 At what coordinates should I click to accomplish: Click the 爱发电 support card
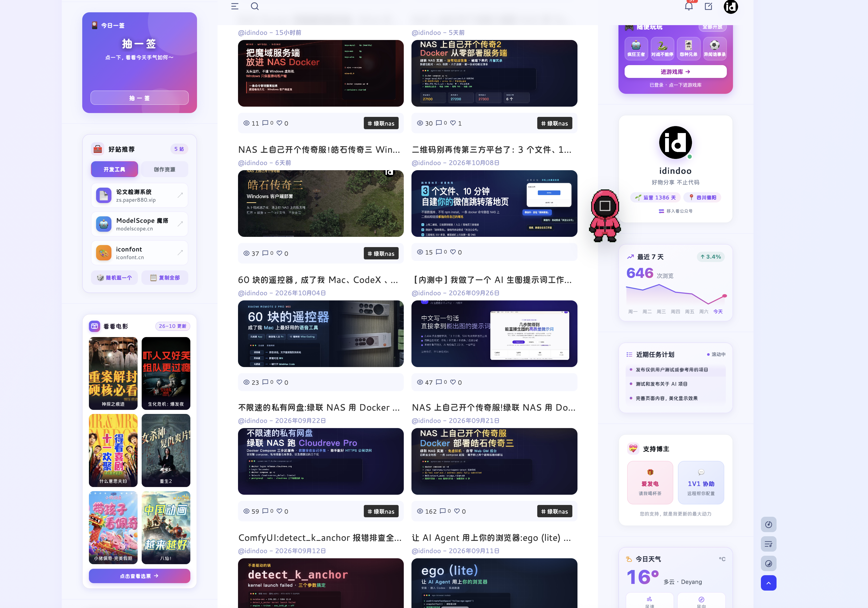point(650,483)
